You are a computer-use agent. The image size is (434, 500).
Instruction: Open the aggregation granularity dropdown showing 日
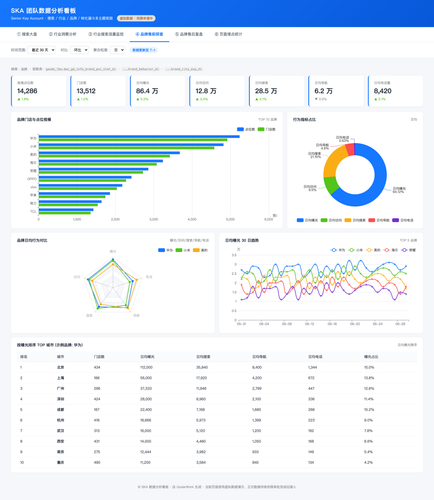118,50
